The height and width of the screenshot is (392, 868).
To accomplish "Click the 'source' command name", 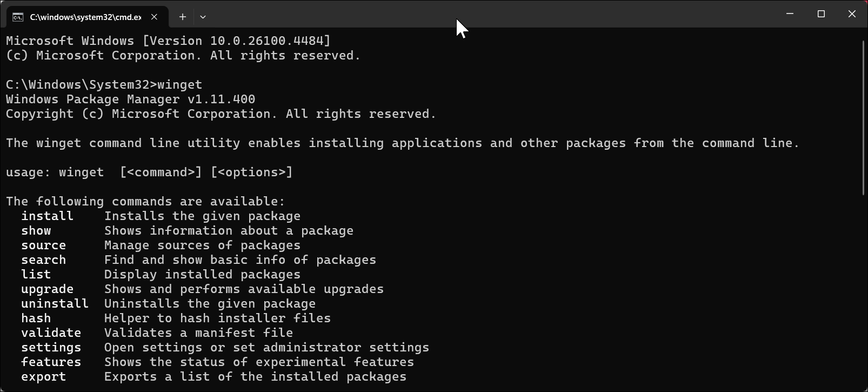I will (x=43, y=245).
